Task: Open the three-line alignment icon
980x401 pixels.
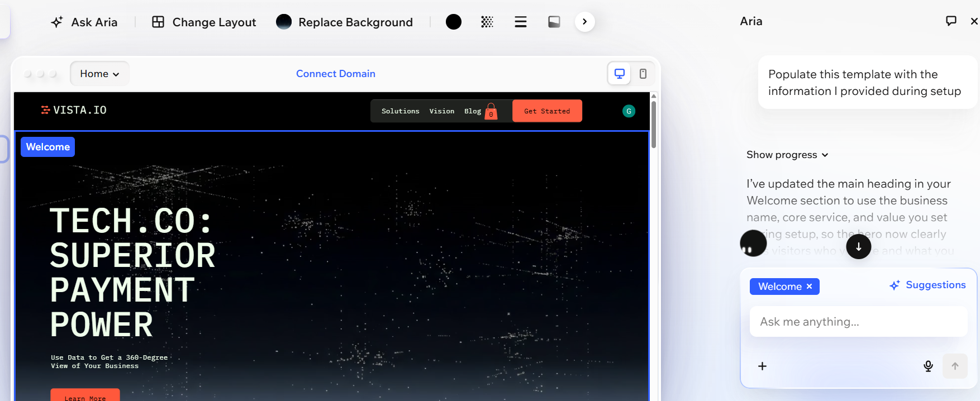Action: tap(521, 22)
